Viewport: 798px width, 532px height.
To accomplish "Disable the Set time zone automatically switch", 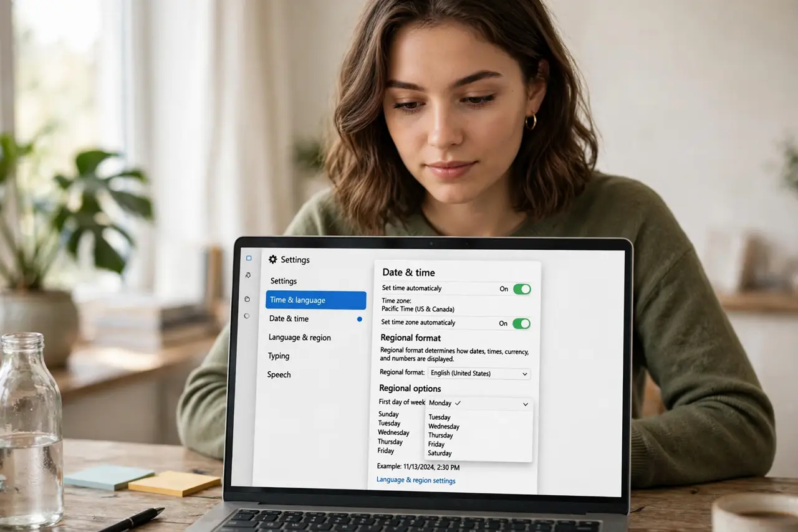I will coord(521,323).
